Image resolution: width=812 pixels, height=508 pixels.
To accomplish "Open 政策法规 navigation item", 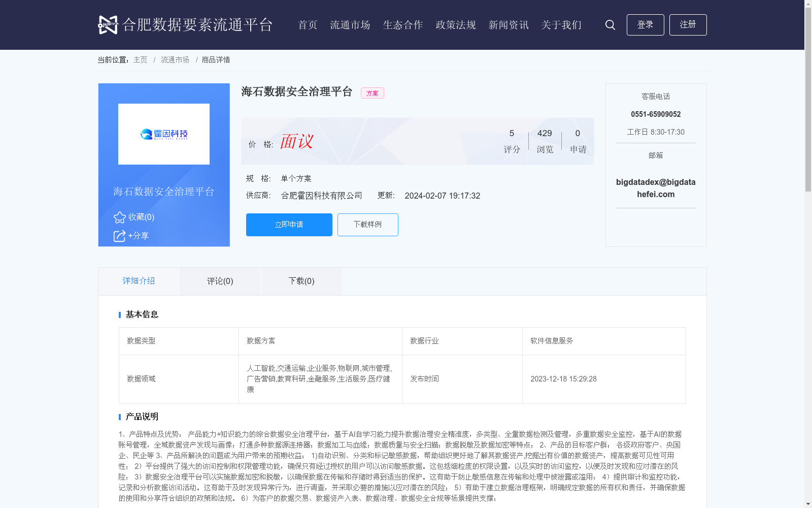I will tap(456, 25).
